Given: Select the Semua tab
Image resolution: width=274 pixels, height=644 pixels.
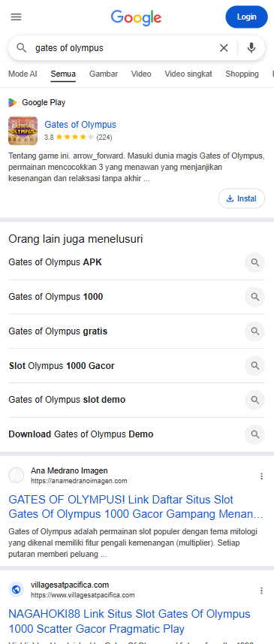Looking at the screenshot, I should click(63, 74).
